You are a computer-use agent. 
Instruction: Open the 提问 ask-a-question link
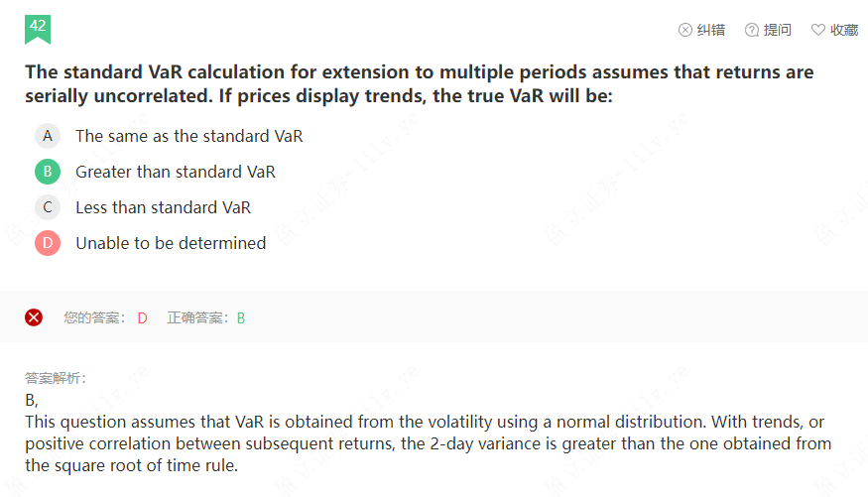[778, 30]
